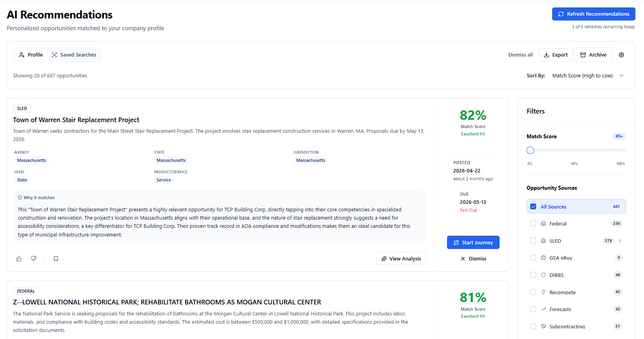The width and height of the screenshot is (644, 339).
Task: Open Town of Warren Stair Replacement Project title
Action: tap(76, 120)
